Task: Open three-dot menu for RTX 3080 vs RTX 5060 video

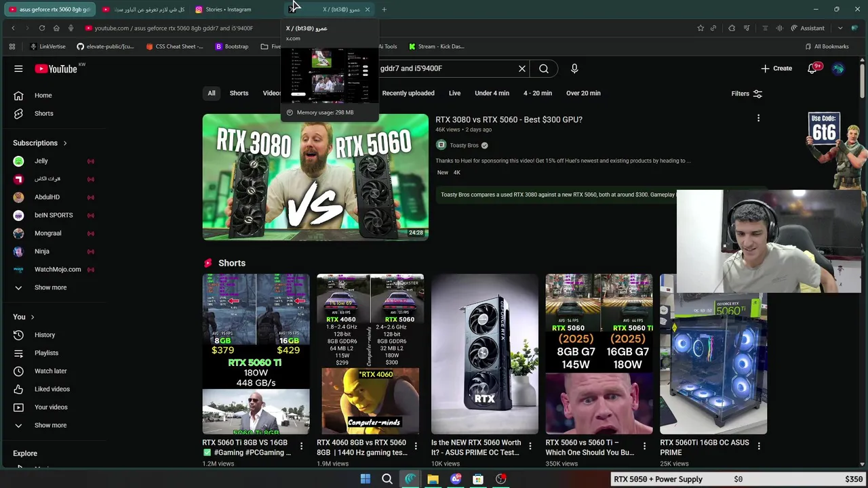Action: tap(758, 119)
